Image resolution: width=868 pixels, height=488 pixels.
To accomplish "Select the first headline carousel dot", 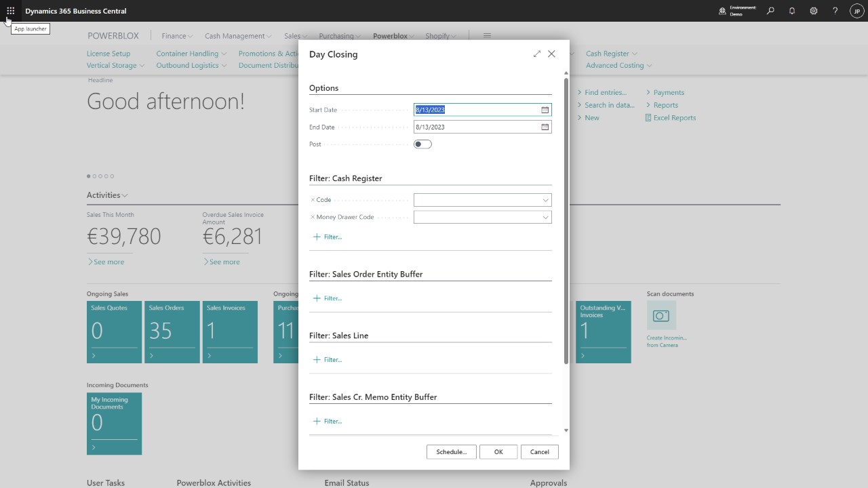I will pos(88,176).
